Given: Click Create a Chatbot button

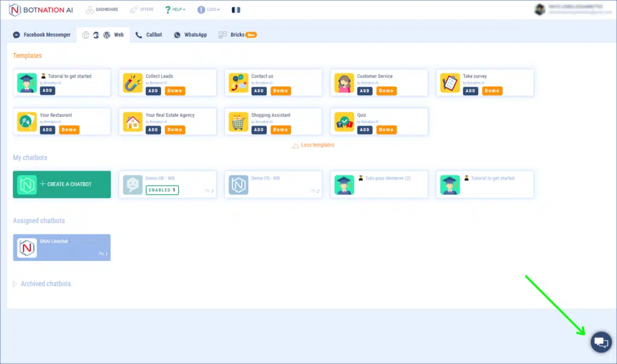Looking at the screenshot, I should 61,184.
